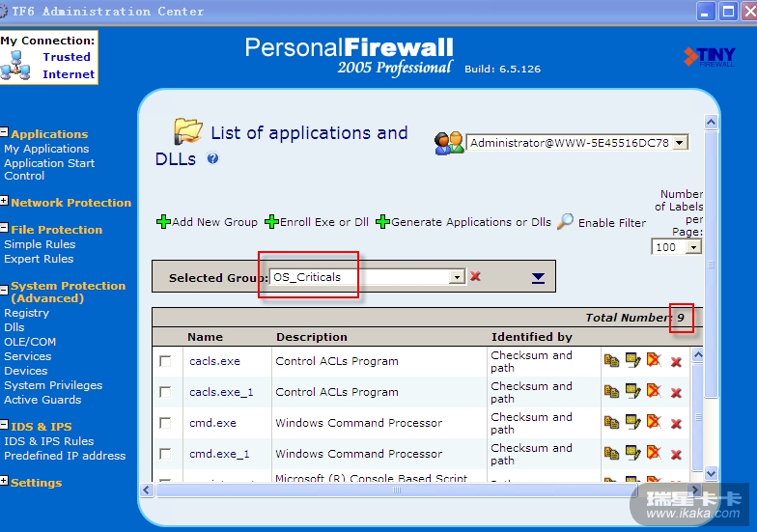Viewport: 757px width, 532px height.
Task: Click copy icon in cmd.exe_1 row
Action: [612, 454]
